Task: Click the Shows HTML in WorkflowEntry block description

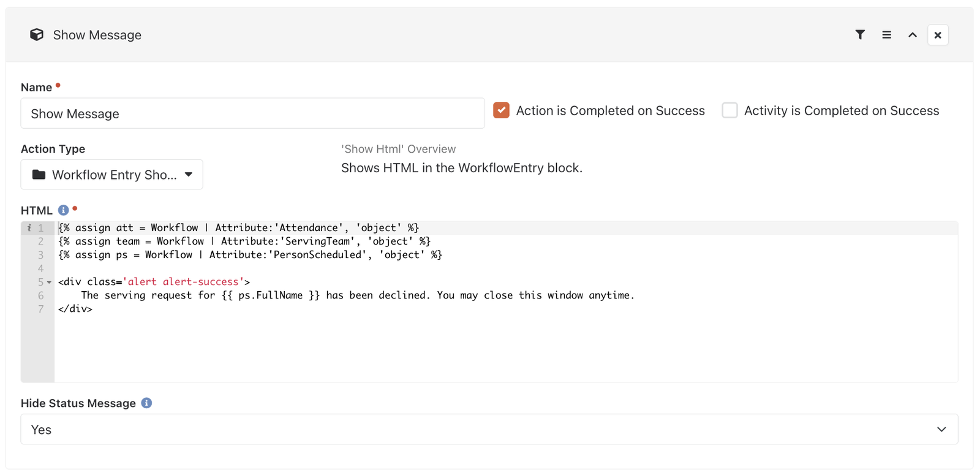Action: pos(462,168)
